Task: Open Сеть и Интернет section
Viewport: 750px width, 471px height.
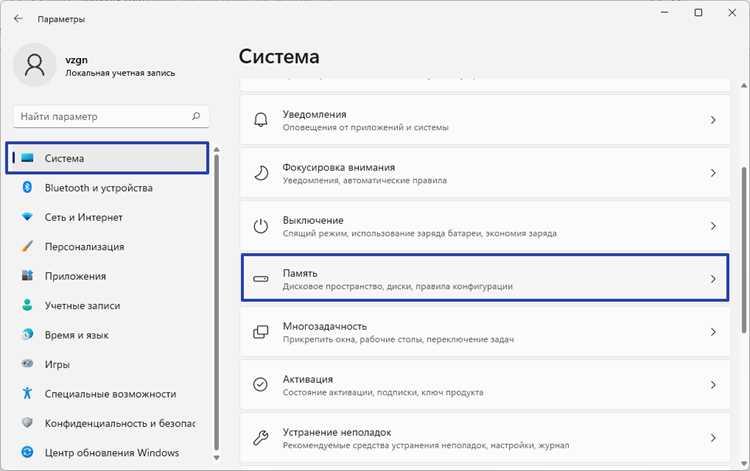Action: (x=108, y=217)
